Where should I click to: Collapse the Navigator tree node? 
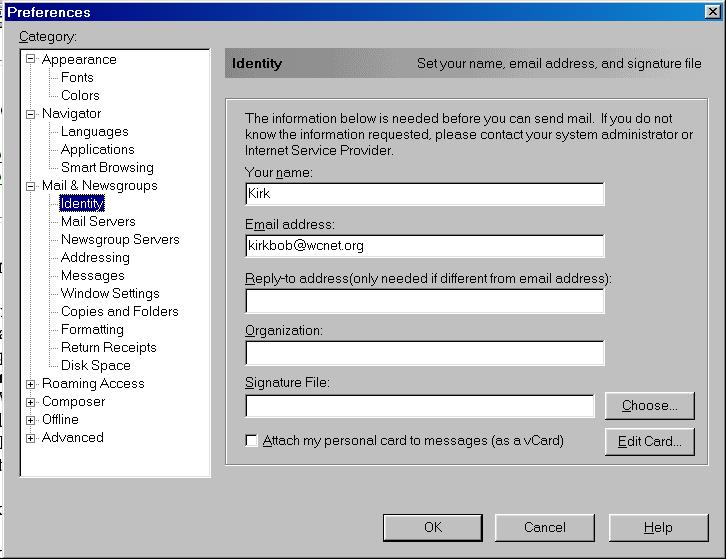coord(31,114)
